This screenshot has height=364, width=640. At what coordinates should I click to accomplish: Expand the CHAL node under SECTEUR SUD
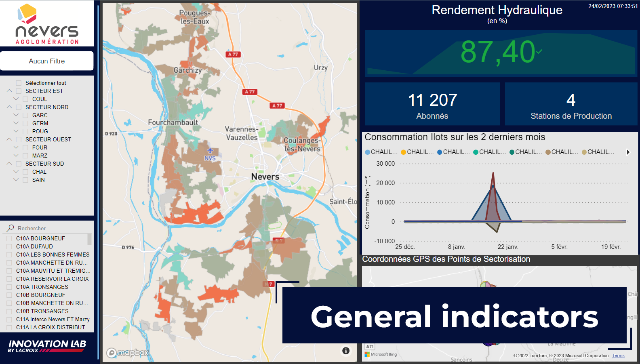tap(16, 172)
